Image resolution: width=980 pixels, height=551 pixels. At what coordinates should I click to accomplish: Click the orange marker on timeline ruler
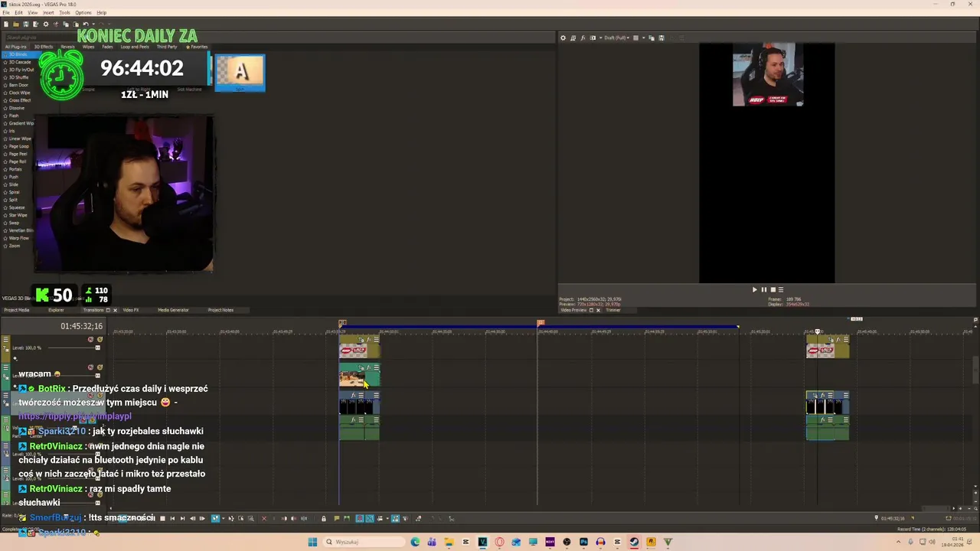[x=541, y=323]
